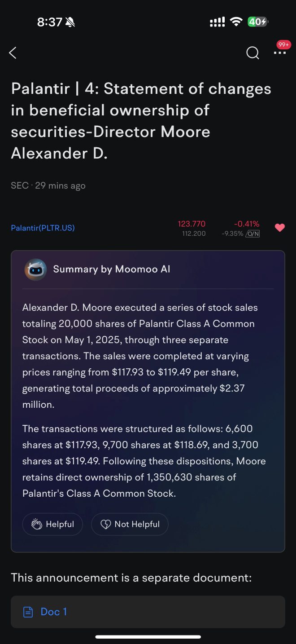Mark summary as Helpful
The width and height of the screenshot is (296, 644).
tap(52, 524)
